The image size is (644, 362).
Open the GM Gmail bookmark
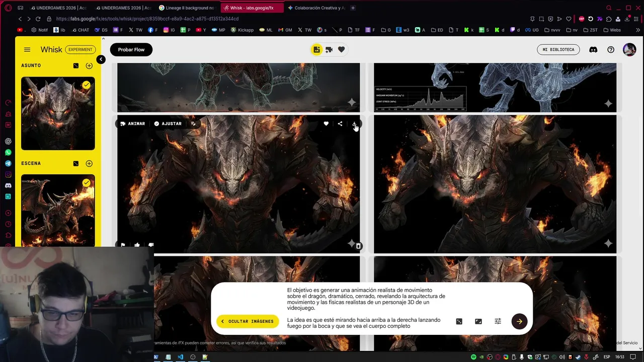coord(285,30)
